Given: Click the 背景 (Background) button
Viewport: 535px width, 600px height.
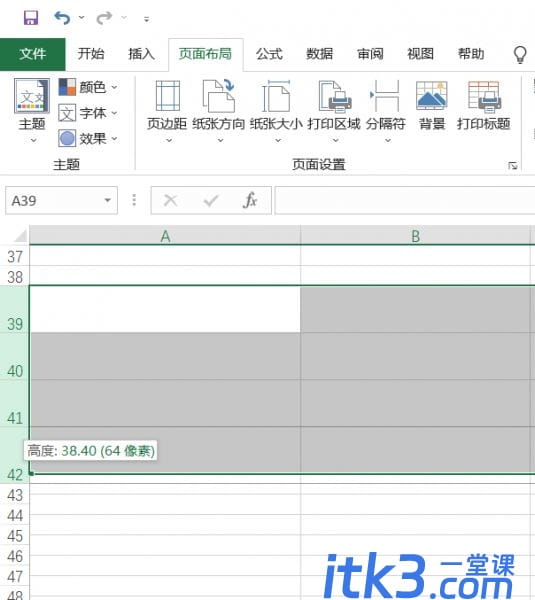Looking at the screenshot, I should click(x=432, y=106).
